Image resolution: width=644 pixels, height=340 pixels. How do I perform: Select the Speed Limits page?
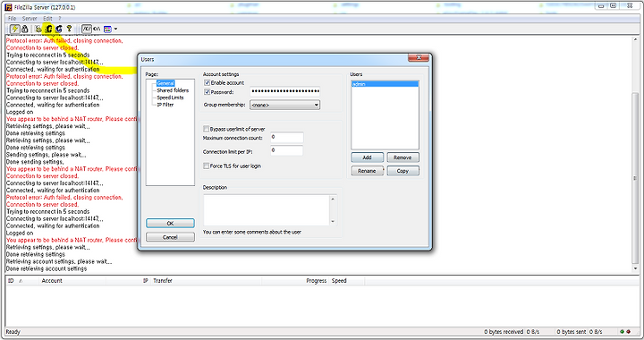click(170, 98)
